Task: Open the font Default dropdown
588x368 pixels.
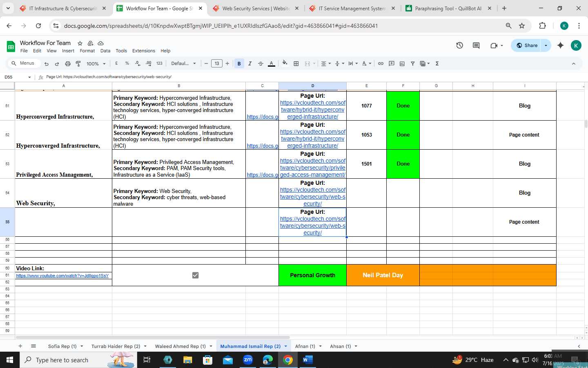Action: pos(184,63)
